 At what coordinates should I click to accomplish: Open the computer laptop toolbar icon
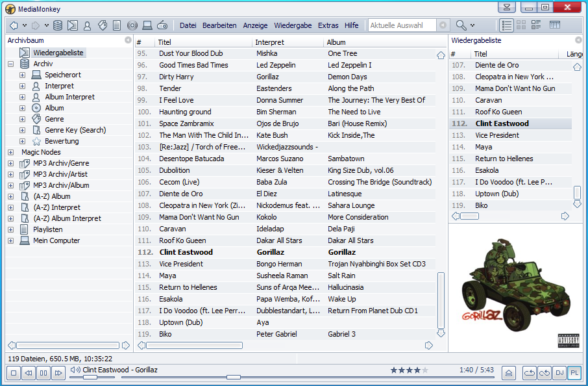point(147,25)
